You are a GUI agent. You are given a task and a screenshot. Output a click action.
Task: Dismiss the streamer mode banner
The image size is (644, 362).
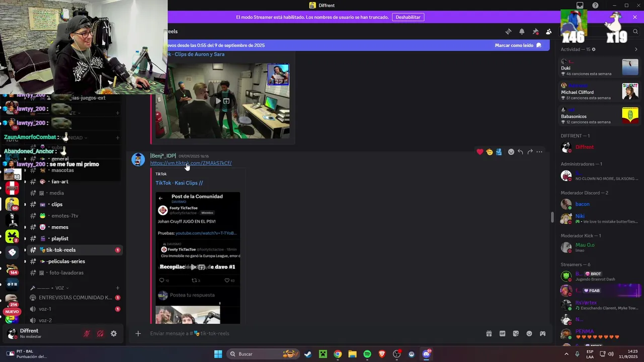click(x=635, y=17)
